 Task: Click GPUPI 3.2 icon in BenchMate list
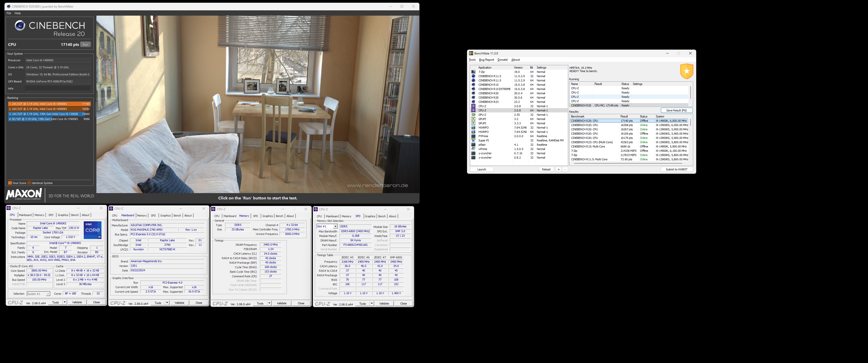coord(473,119)
